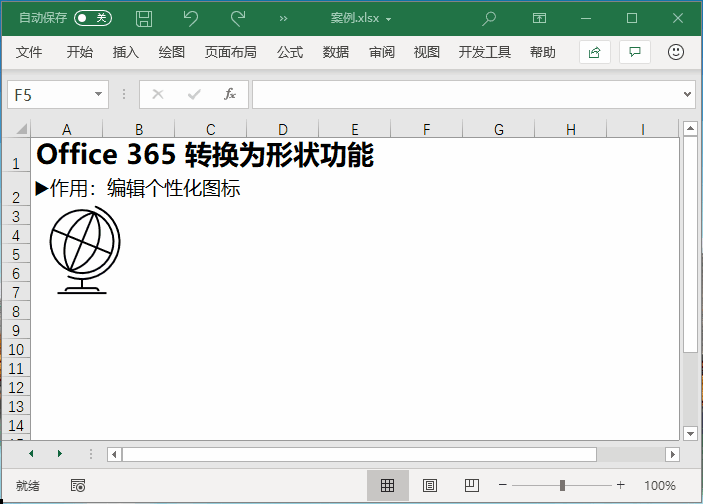Viewport: 703px width, 504px height.
Task: Open the Search magnifier icon
Action: pos(489,18)
